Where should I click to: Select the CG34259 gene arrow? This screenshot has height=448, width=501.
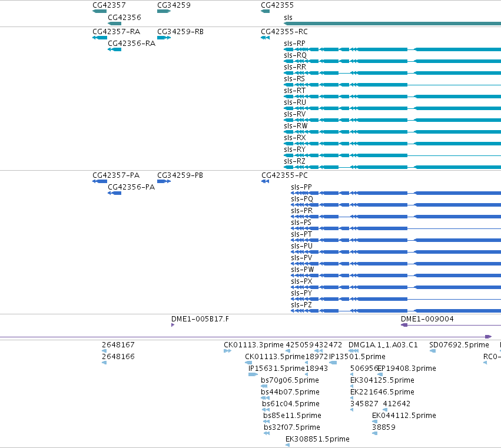[x=164, y=11]
